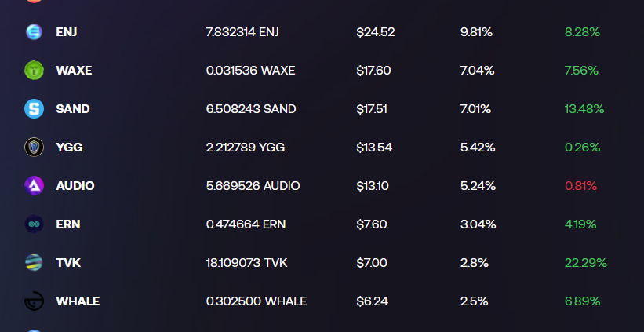Select the WHALE token name
Image resolution: width=644 pixels, height=332 pixels.
click(78, 301)
